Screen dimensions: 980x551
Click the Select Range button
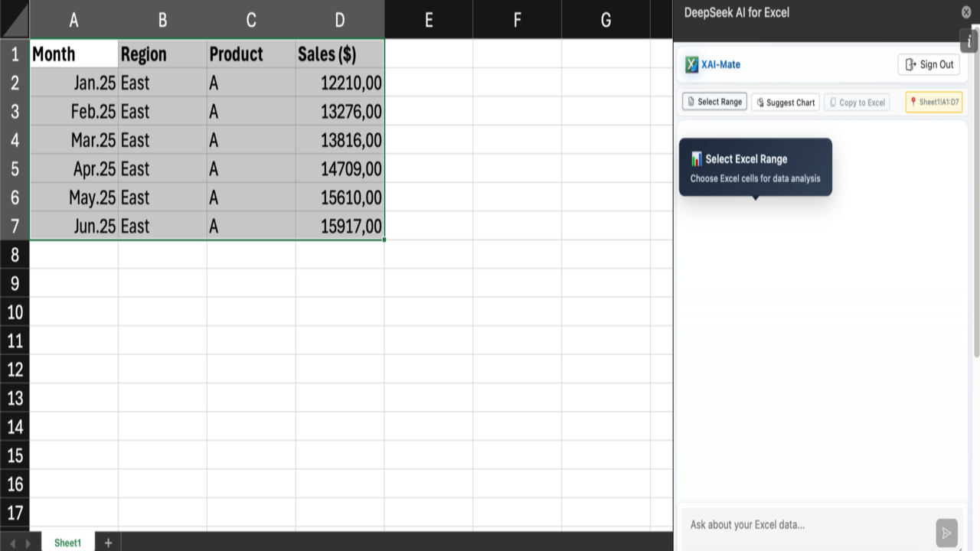tap(714, 102)
